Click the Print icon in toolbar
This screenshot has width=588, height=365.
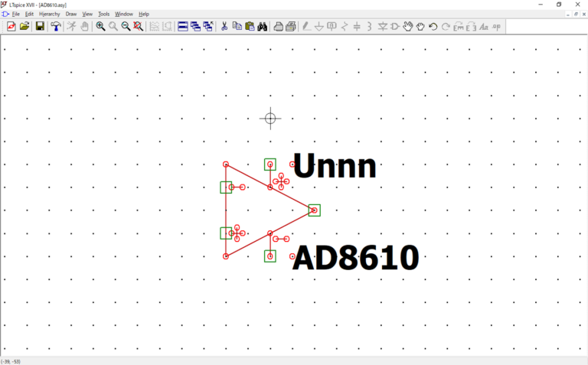pos(279,26)
